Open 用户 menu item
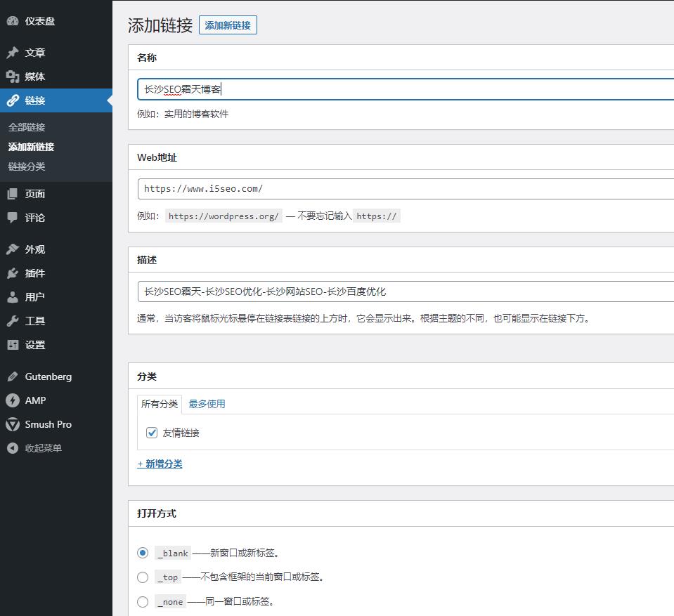This screenshot has height=616, width=674. tap(35, 297)
